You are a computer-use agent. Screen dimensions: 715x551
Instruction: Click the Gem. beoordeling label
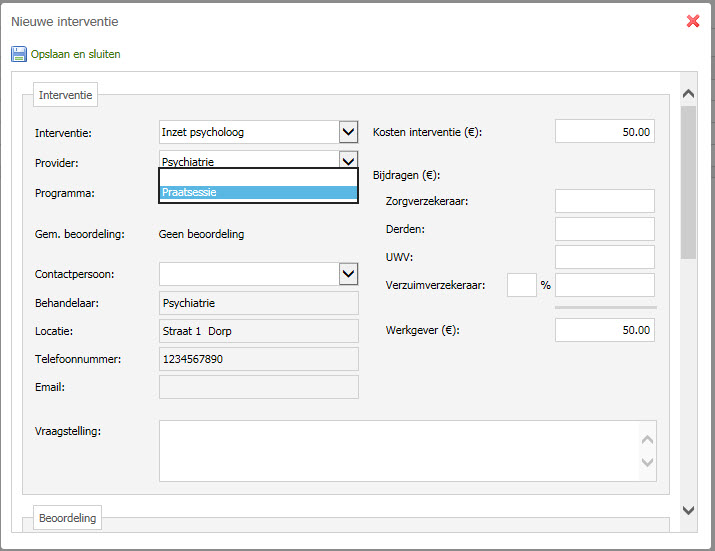[x=80, y=234]
